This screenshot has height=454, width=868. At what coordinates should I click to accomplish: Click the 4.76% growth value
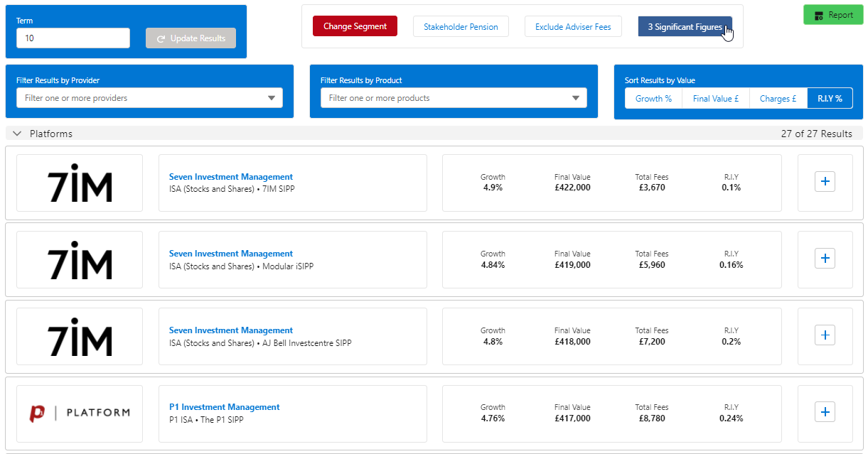click(493, 418)
